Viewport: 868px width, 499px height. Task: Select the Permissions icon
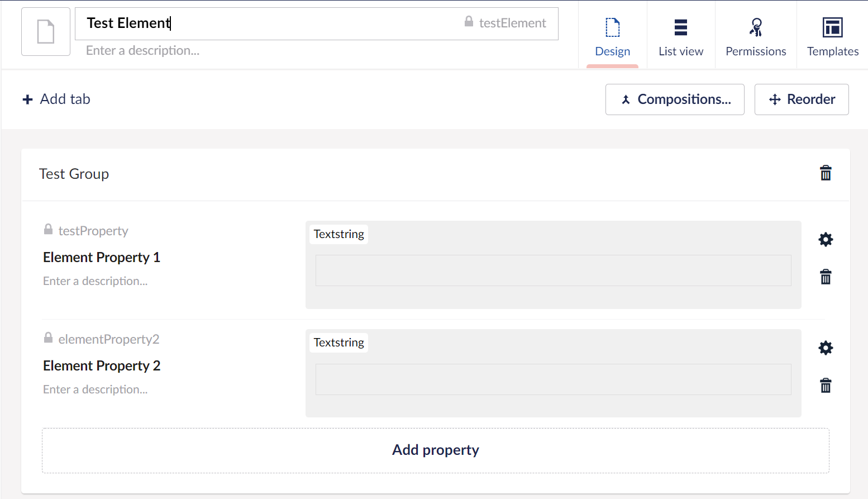pos(755,27)
